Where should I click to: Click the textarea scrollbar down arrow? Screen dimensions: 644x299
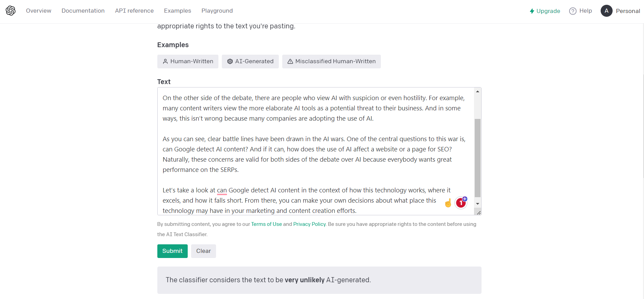click(x=477, y=203)
